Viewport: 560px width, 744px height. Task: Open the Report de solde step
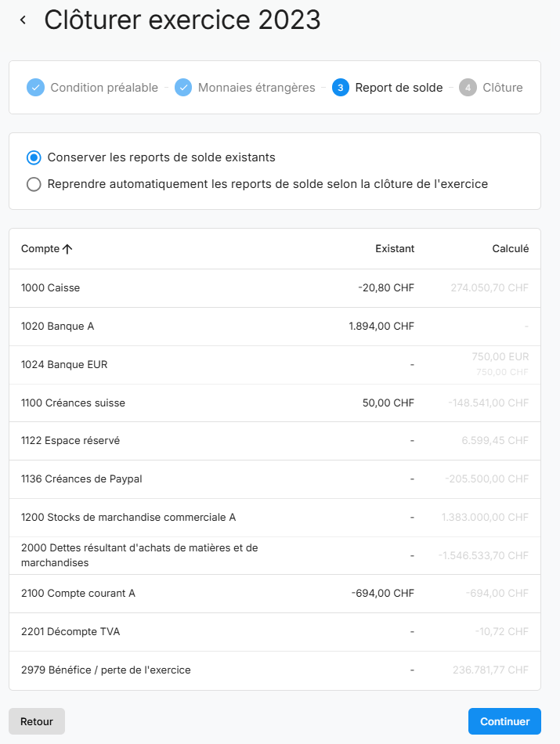(399, 88)
